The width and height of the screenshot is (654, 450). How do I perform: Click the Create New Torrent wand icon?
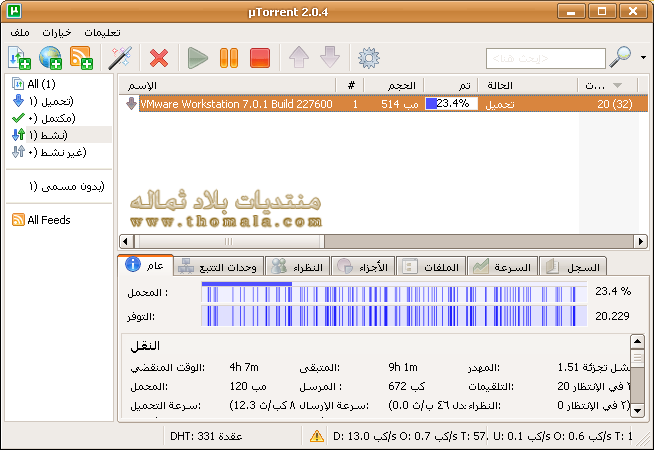[120, 58]
